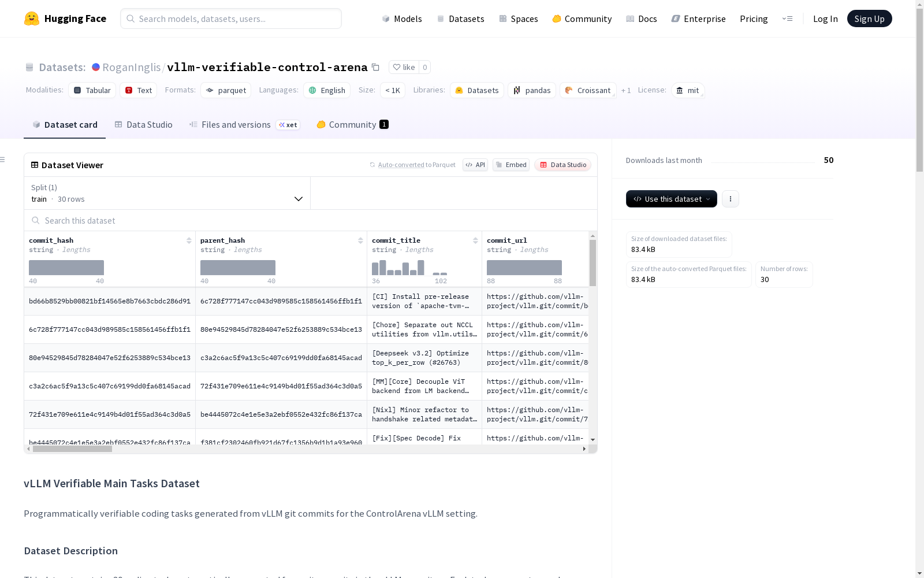Select the size <1K tag
Viewport: 924px width, 578px height.
(393, 90)
